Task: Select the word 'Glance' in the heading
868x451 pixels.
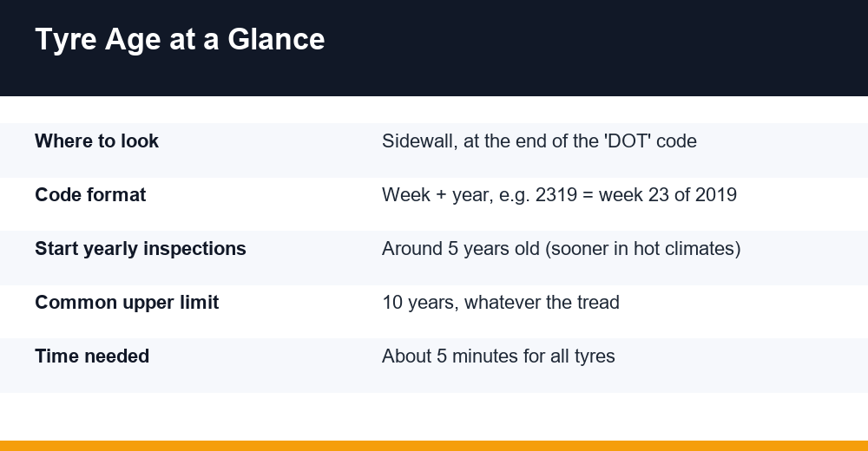Action: point(276,40)
